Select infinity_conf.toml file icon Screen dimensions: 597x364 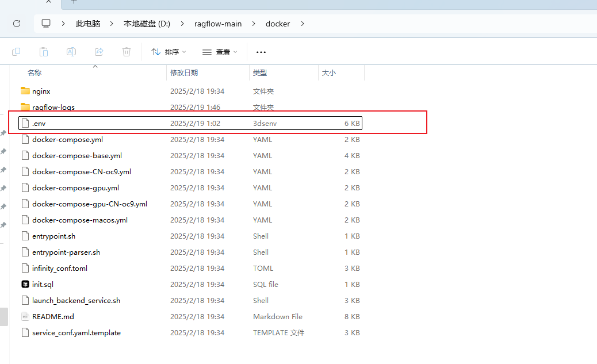[25, 268]
